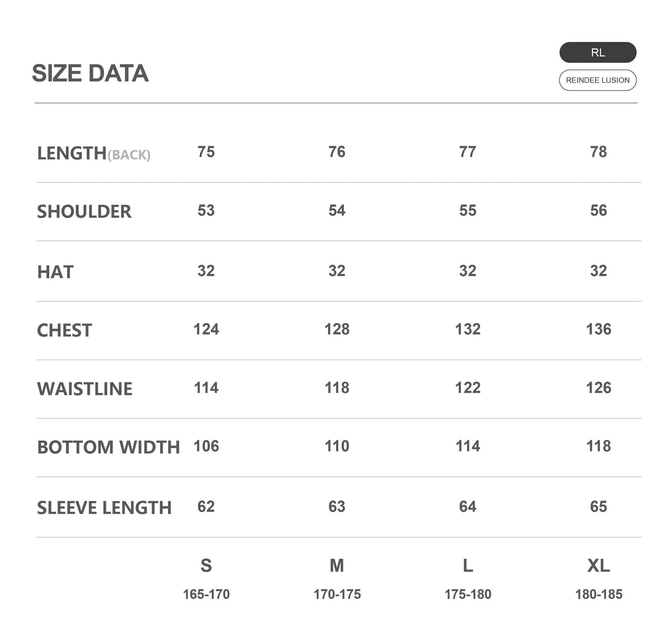Select the CHEST row label

tap(64, 330)
